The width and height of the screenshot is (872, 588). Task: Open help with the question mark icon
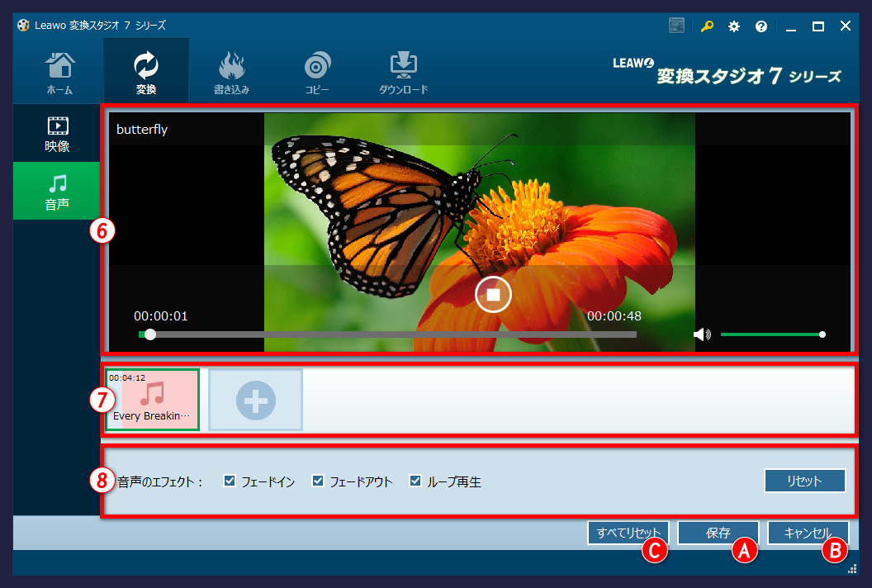(761, 26)
